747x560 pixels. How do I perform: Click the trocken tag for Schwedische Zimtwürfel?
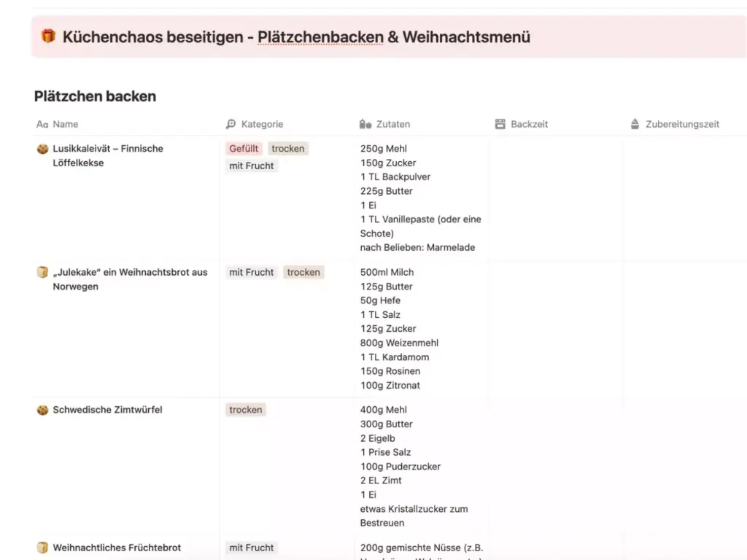[x=245, y=410]
